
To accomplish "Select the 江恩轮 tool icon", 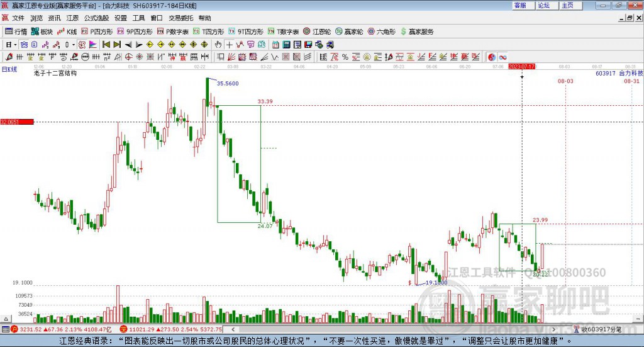I will point(317,31).
